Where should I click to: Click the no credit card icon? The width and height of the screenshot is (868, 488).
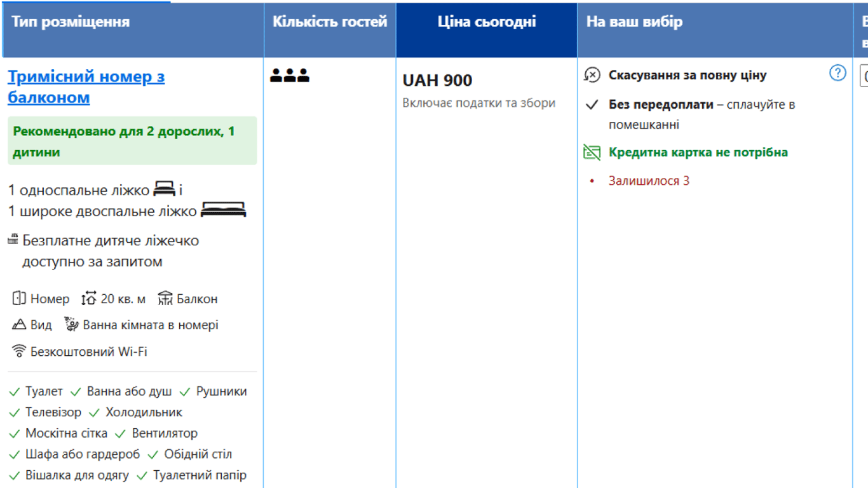(x=592, y=152)
